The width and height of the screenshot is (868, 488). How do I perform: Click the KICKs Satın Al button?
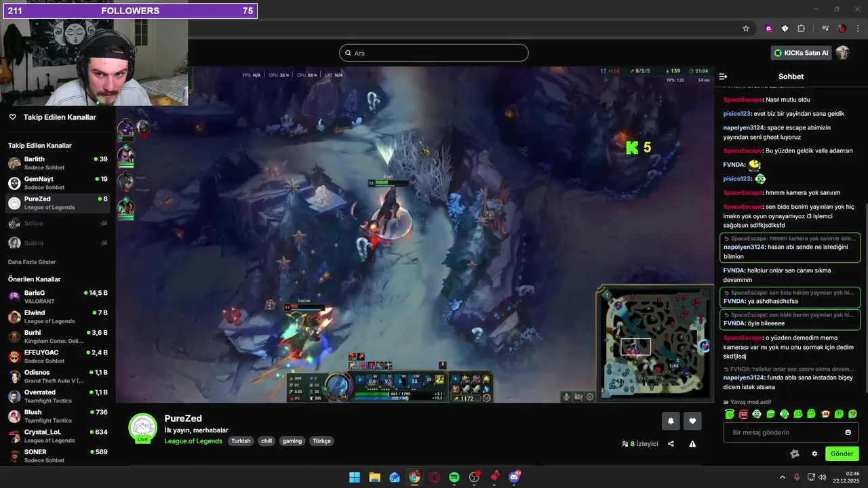tap(801, 53)
